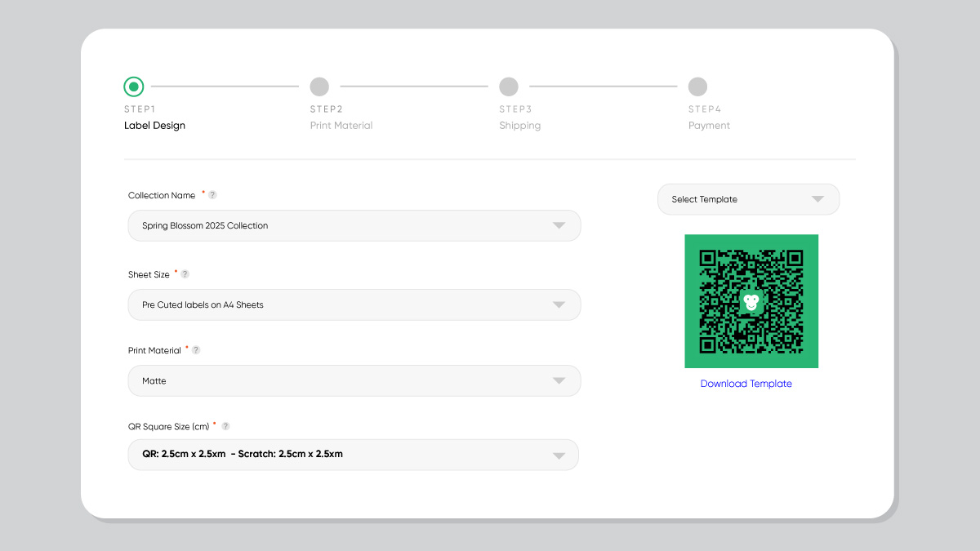Switch to the Shipping step label
Screen dimensions: 980x551
click(x=520, y=126)
